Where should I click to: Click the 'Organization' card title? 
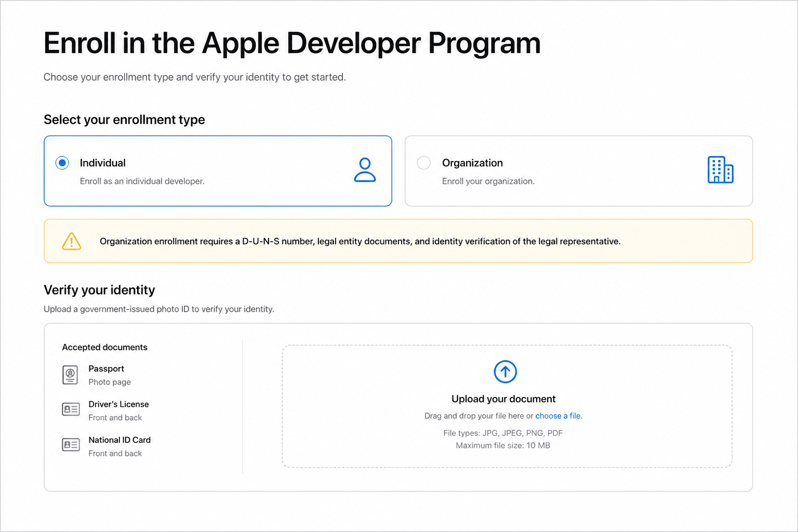[472, 163]
